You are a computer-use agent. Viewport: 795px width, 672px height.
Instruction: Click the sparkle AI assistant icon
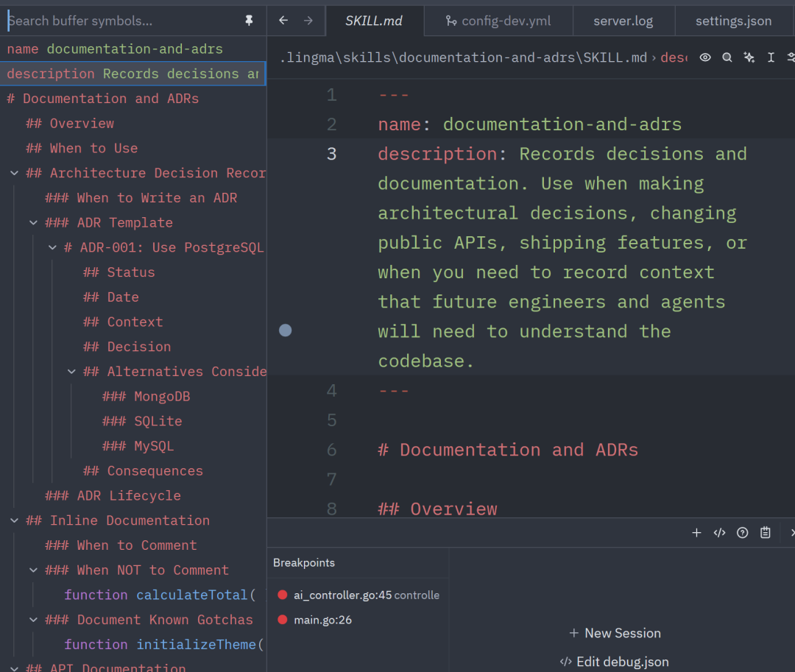(749, 57)
